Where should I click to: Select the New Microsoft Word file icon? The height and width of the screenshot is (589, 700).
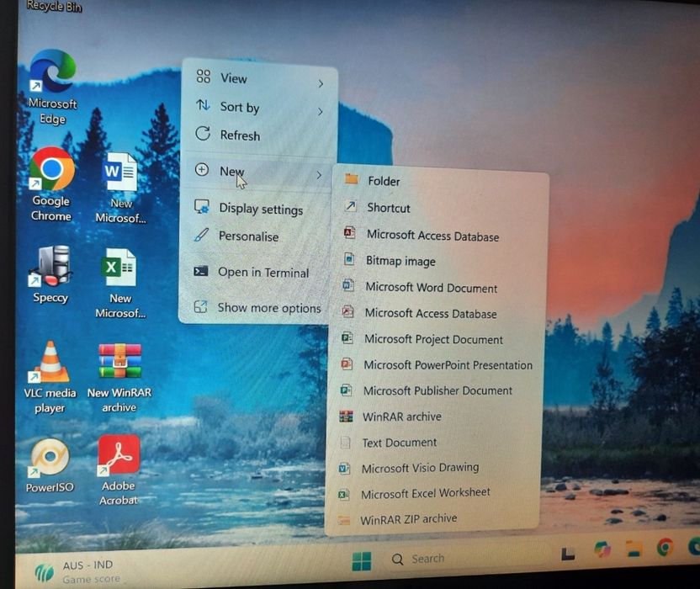(120, 188)
